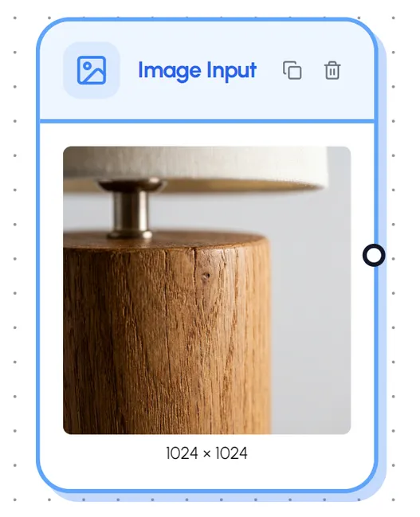The height and width of the screenshot is (517, 420).
Task: Open the lamp image thumbnail
Action: (x=207, y=290)
